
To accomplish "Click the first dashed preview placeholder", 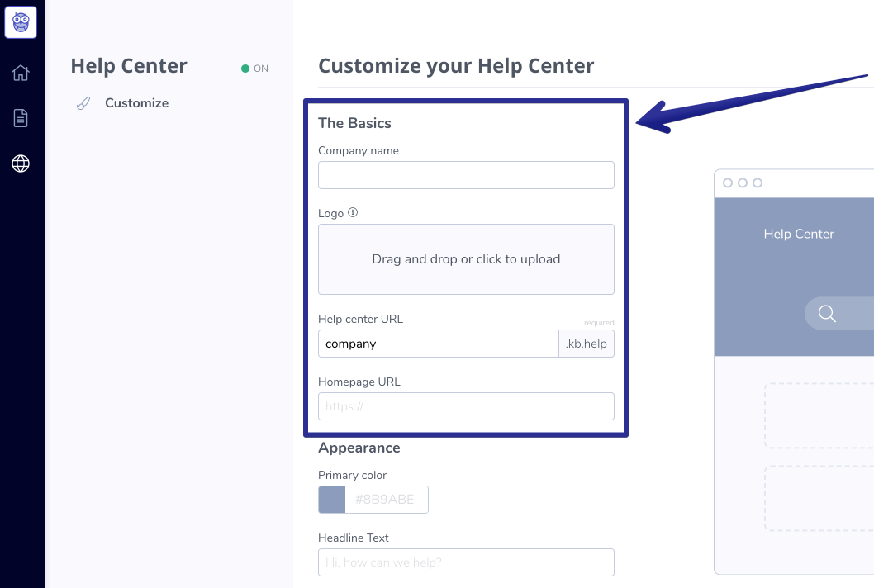I will click(x=819, y=415).
